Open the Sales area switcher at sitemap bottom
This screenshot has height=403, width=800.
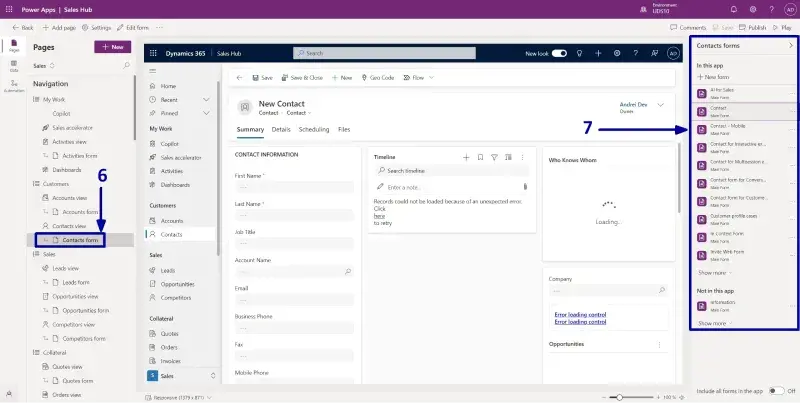coord(182,375)
